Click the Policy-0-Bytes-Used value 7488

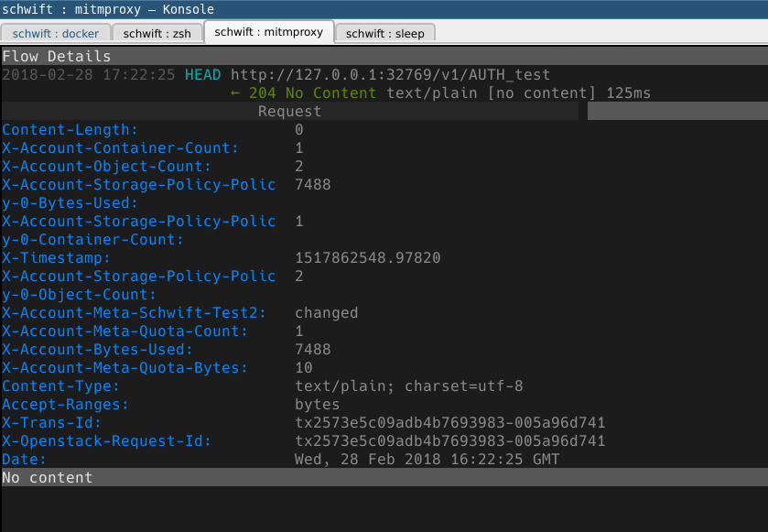pos(312,185)
